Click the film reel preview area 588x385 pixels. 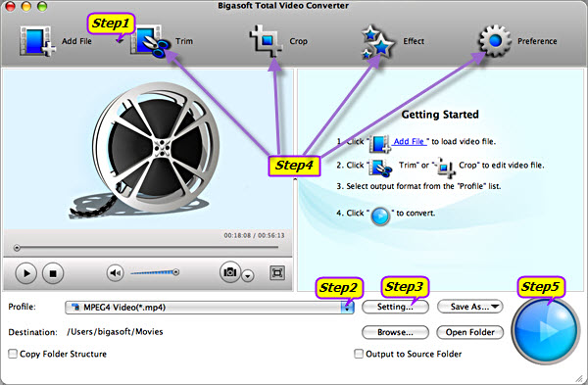click(x=148, y=150)
